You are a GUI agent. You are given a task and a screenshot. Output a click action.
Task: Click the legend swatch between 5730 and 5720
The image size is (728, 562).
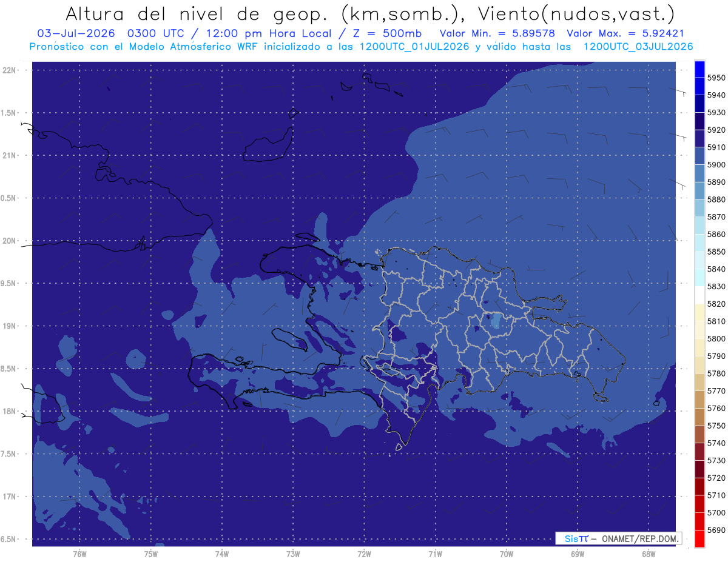coord(699,469)
